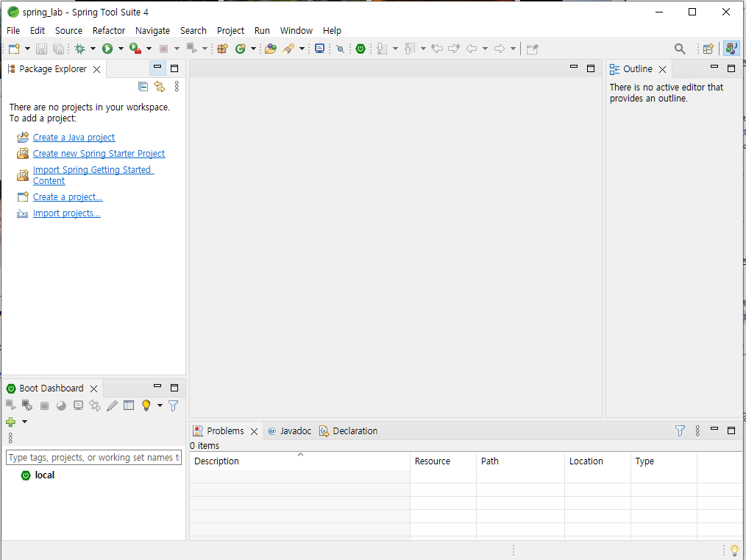Click the Boot Dashboard green plus icon
746x560 pixels.
click(x=10, y=422)
